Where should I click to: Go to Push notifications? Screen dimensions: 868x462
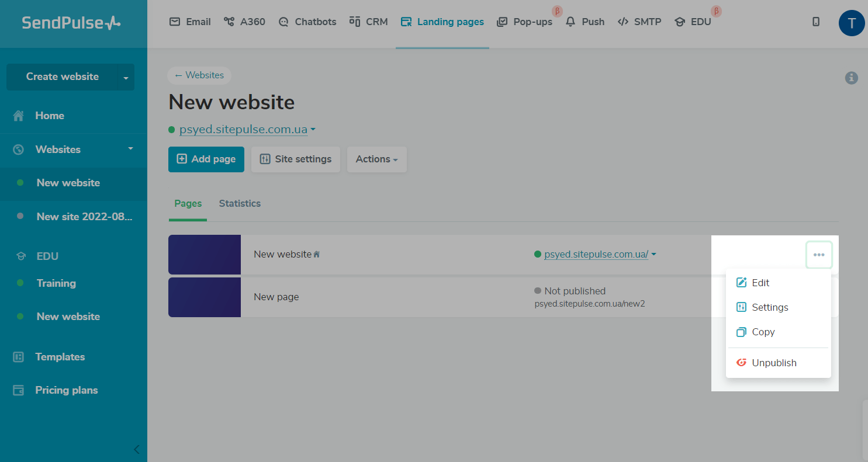tap(585, 22)
